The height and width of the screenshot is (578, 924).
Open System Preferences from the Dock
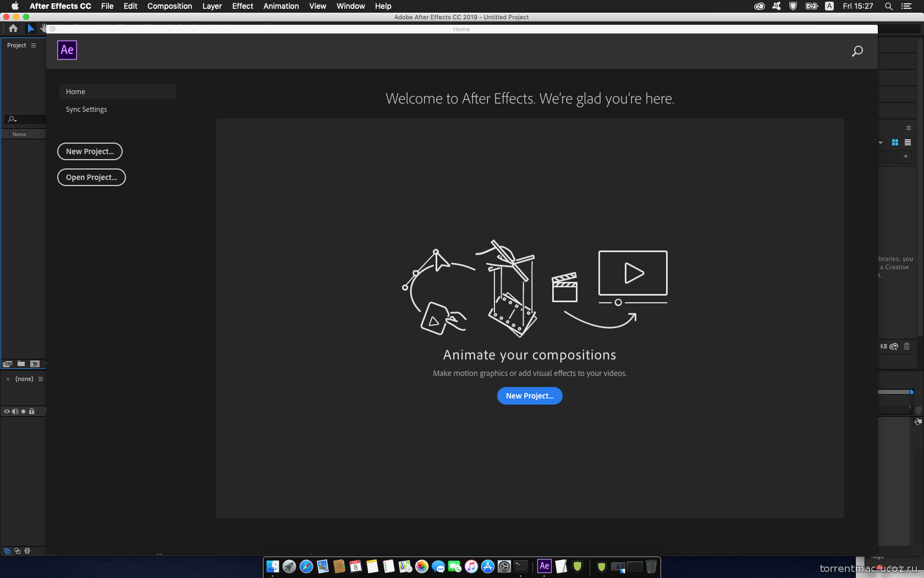click(504, 566)
